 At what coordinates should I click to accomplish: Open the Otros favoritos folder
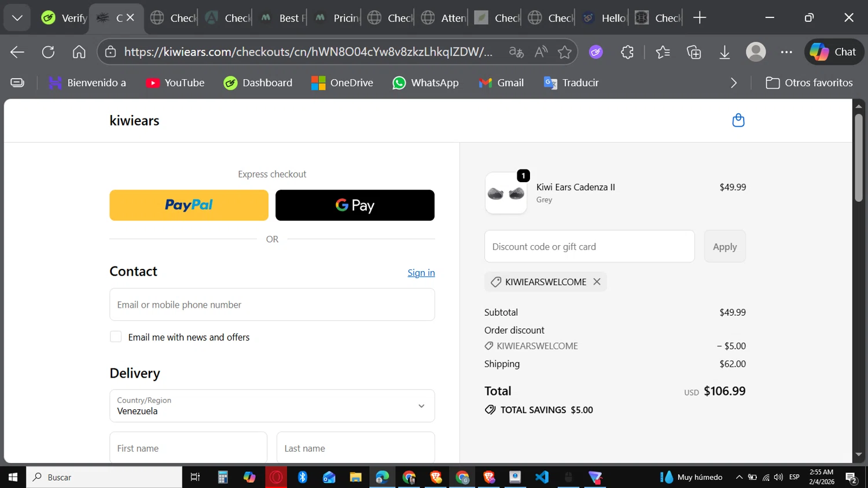pyautogui.click(x=809, y=83)
